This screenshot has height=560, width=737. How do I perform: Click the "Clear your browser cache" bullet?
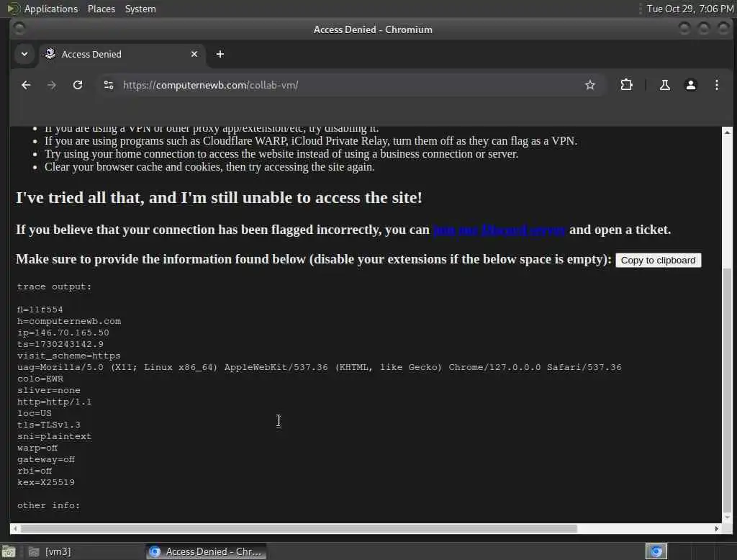(209, 167)
